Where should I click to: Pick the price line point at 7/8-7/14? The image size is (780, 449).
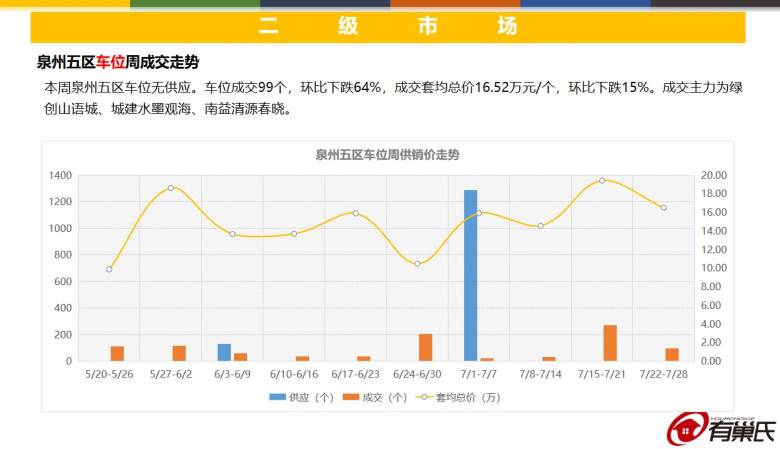pos(541,226)
